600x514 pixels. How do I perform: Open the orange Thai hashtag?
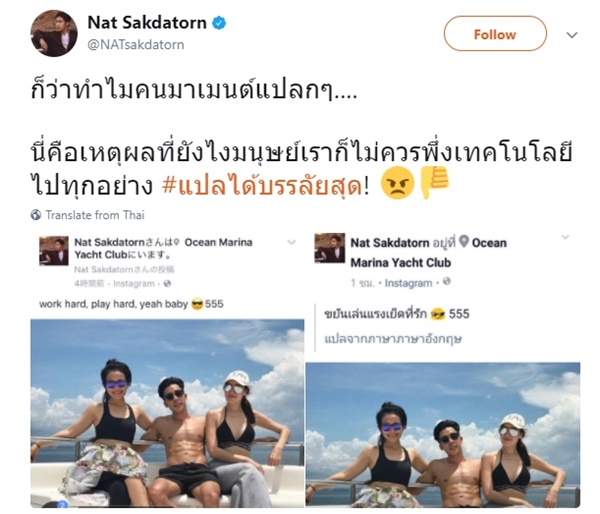(x=262, y=186)
